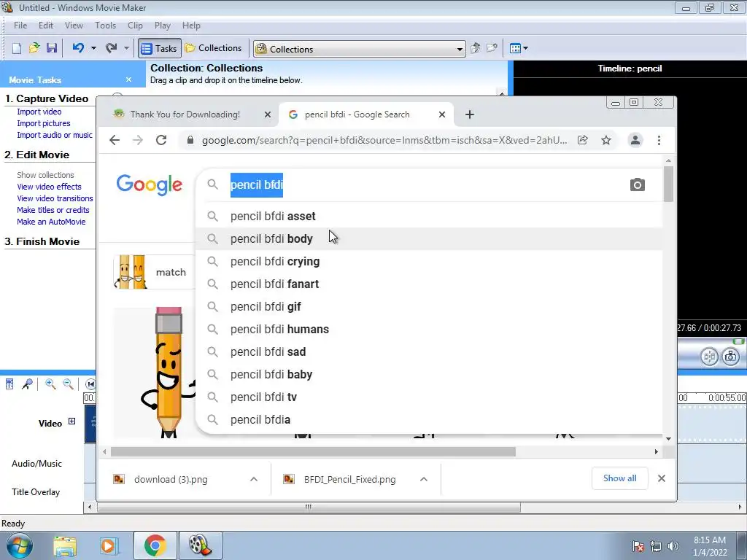Open Chrome's three-dot menu

click(659, 140)
